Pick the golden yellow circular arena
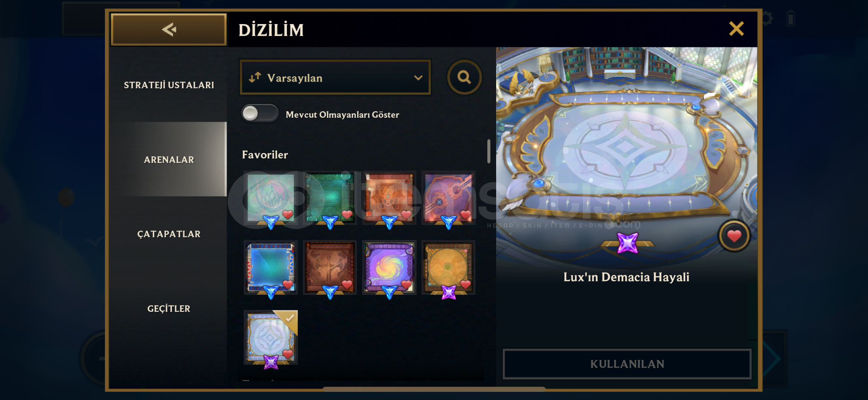The width and height of the screenshot is (868, 400). (449, 268)
